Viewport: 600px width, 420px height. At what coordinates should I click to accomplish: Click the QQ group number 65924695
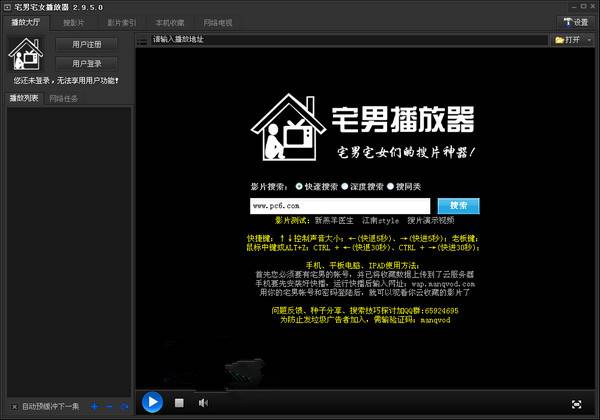click(x=441, y=311)
